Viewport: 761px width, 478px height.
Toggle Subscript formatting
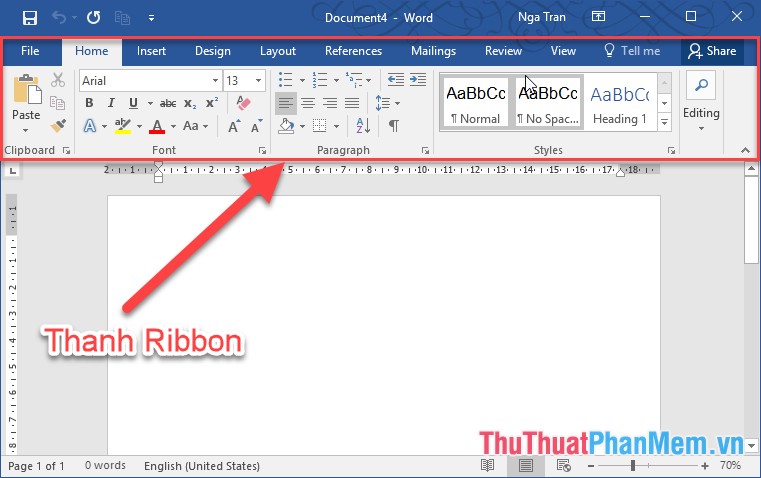pyautogui.click(x=190, y=103)
